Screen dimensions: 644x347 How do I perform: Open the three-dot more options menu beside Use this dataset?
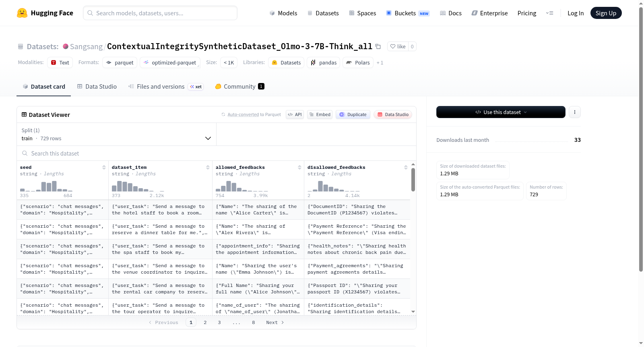(x=575, y=112)
